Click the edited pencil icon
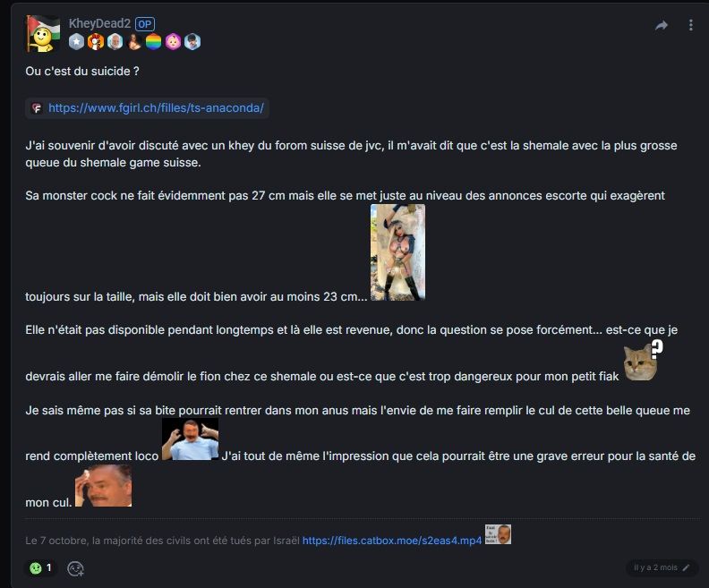 click(686, 567)
